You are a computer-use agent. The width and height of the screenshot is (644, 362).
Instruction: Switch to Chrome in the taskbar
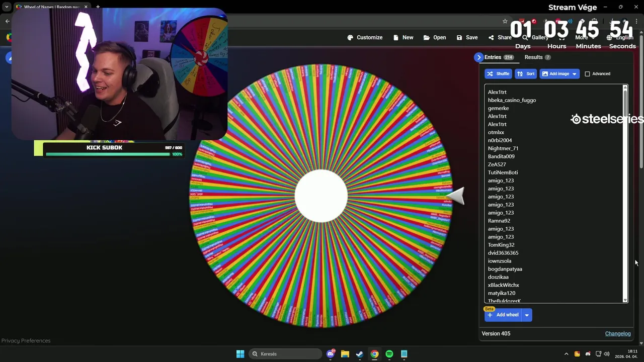coord(374,354)
